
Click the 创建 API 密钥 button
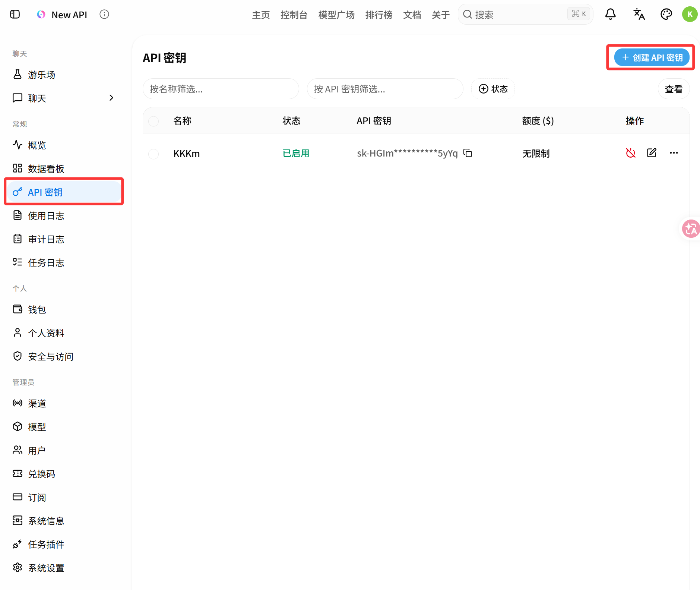click(652, 57)
